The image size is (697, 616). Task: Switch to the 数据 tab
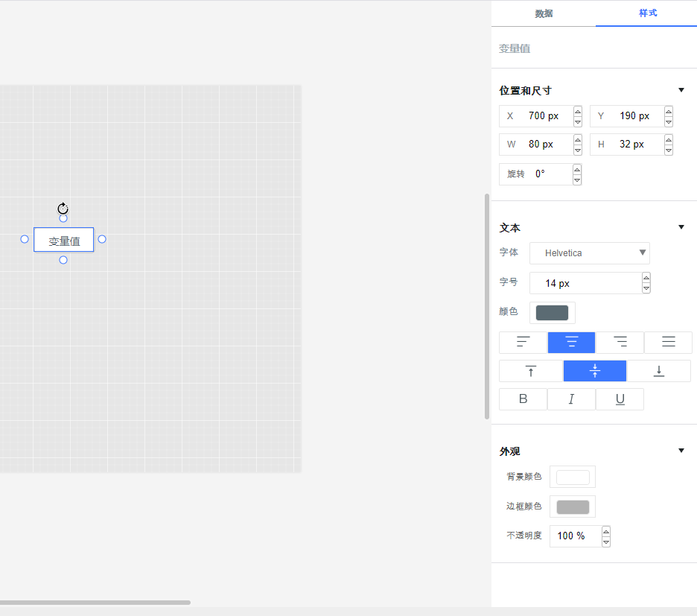pos(544,13)
